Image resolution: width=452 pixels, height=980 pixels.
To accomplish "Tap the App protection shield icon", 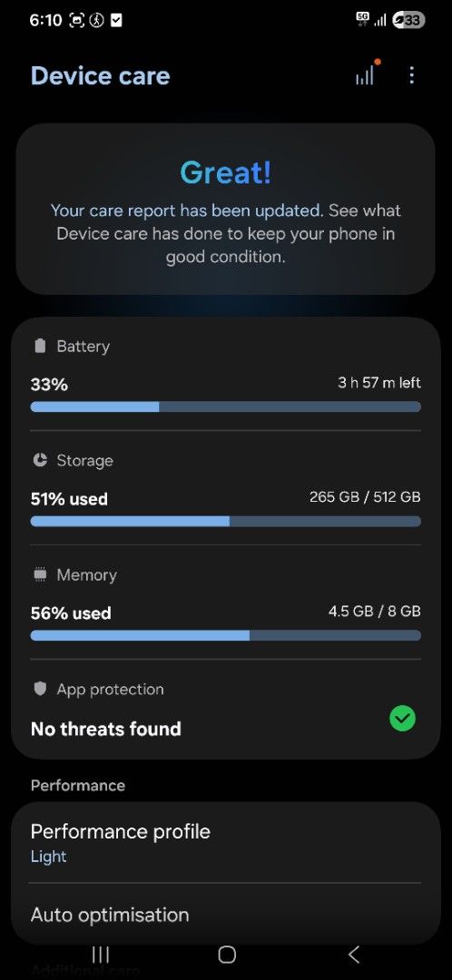I will 40,690.
